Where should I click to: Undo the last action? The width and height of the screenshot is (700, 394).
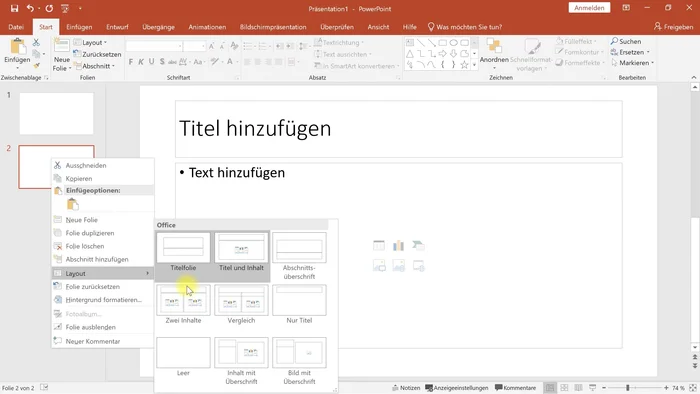(30, 8)
